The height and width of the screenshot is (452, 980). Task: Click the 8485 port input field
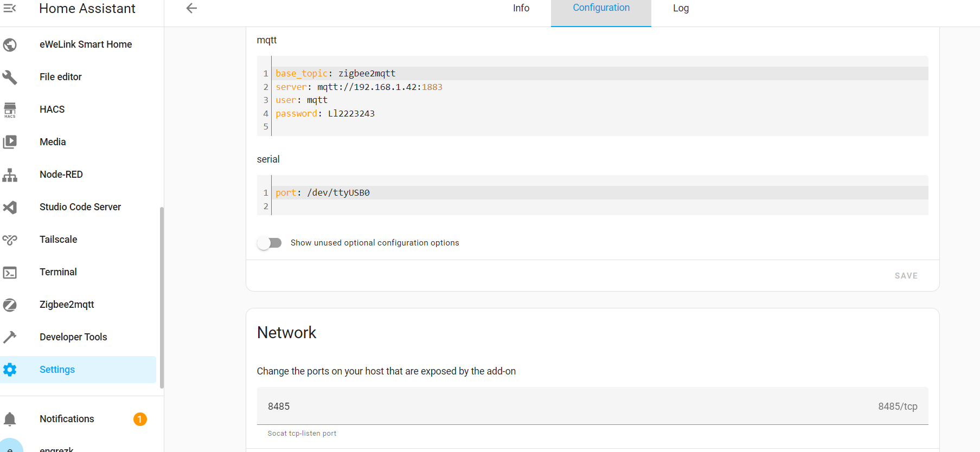click(569, 406)
